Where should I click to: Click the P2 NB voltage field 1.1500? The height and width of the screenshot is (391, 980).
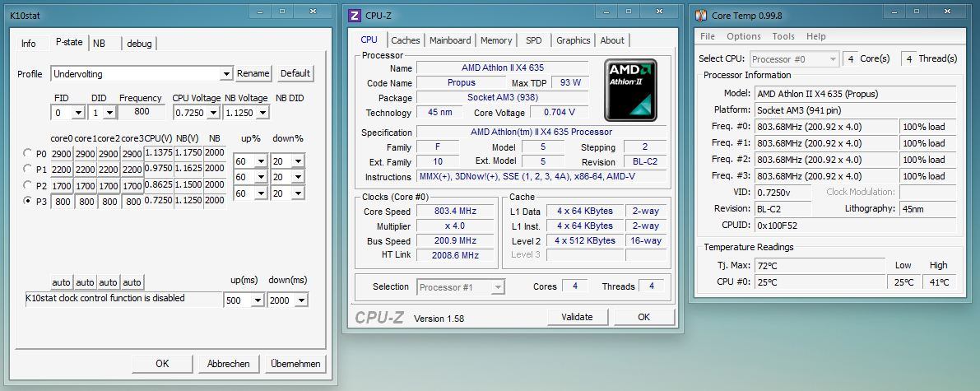(x=188, y=185)
